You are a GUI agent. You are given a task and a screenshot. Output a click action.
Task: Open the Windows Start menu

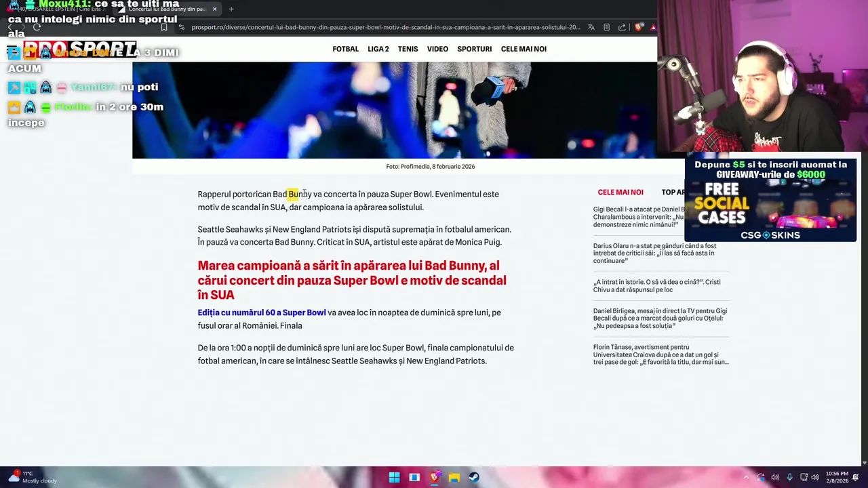394,477
